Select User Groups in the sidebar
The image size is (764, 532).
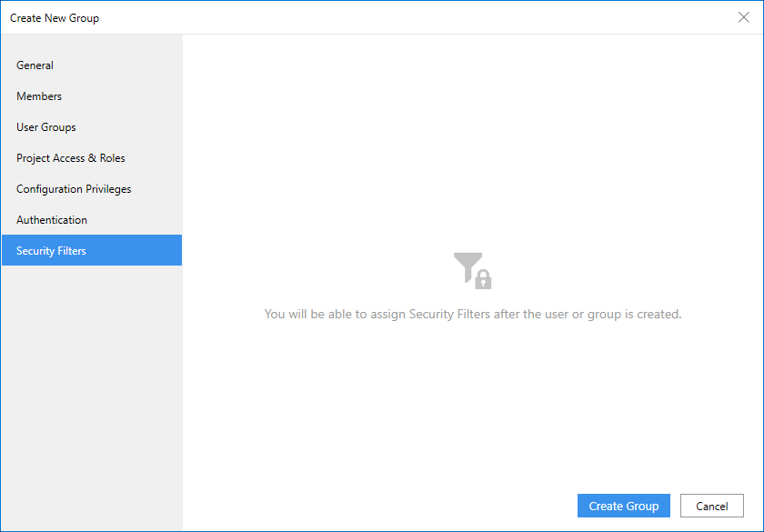click(46, 127)
